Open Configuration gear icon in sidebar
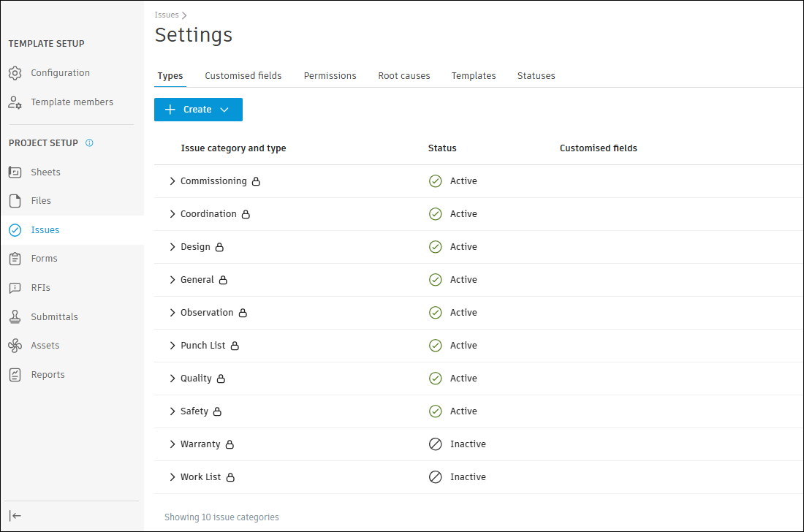Image resolution: width=804 pixels, height=532 pixels. (15, 73)
